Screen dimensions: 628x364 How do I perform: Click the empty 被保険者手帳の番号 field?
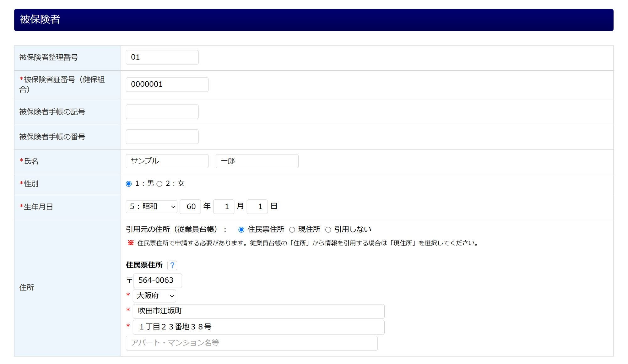tap(162, 137)
